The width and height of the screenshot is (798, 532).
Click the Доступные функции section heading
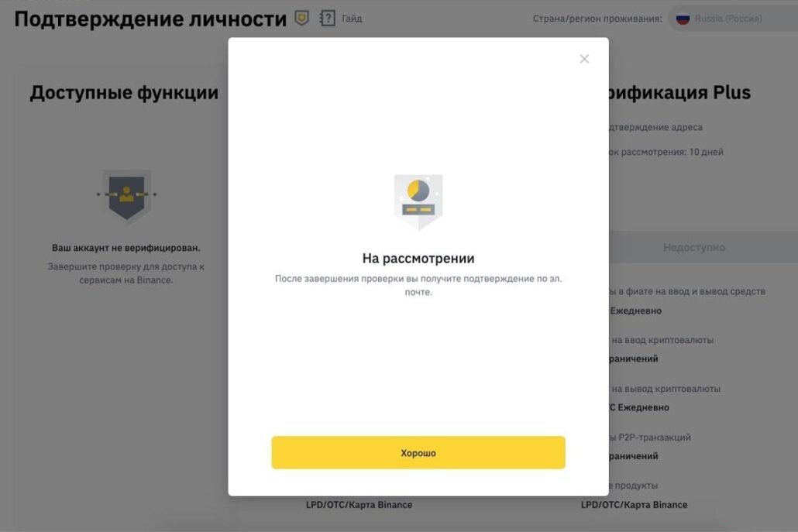pos(124,93)
